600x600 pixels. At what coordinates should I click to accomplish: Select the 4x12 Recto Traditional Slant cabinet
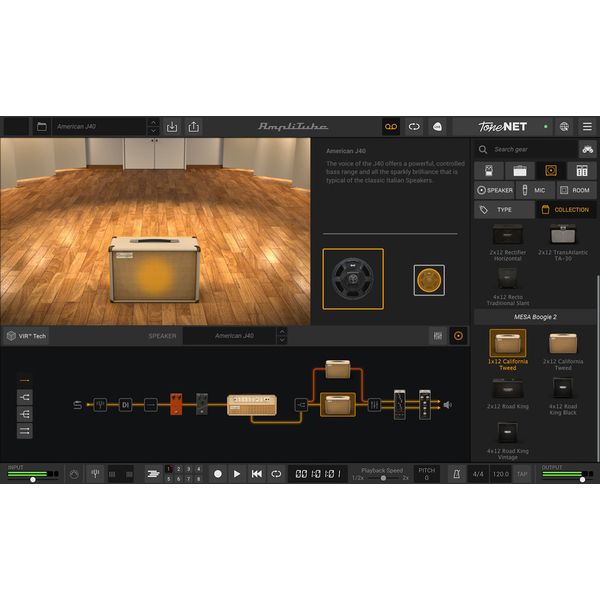tap(508, 286)
